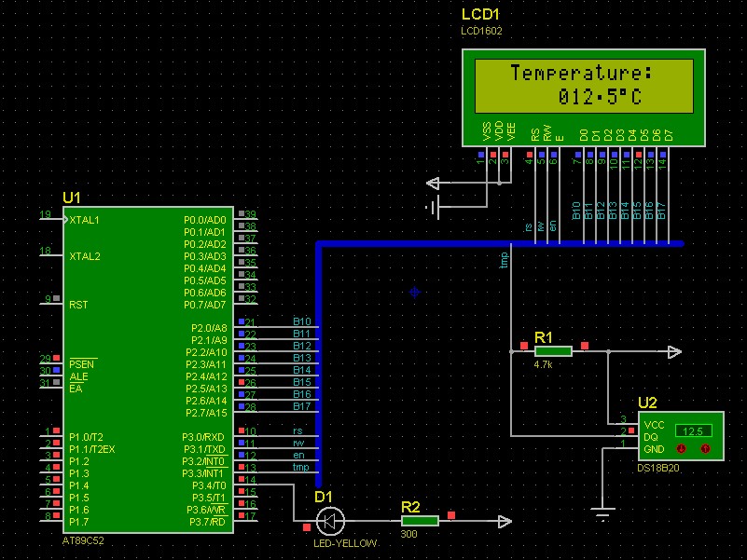This screenshot has height=560, width=747.
Task: Click the P2.7/A15 pin label
Action: 206,413
